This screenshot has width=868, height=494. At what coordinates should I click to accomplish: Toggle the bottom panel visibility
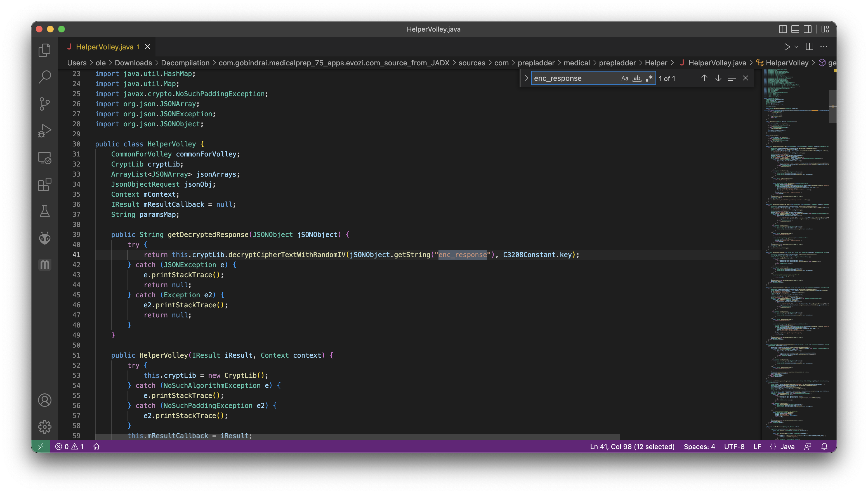tap(795, 29)
